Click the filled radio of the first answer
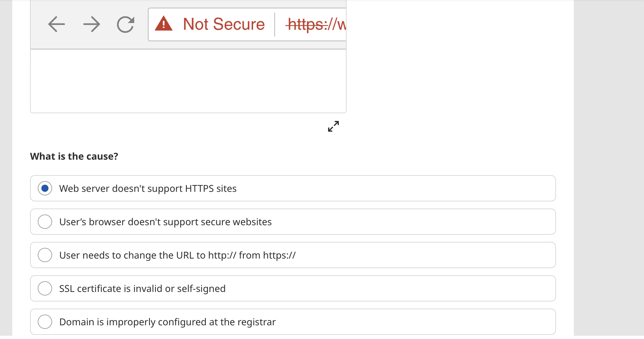This screenshot has height=339, width=644. pos(45,188)
